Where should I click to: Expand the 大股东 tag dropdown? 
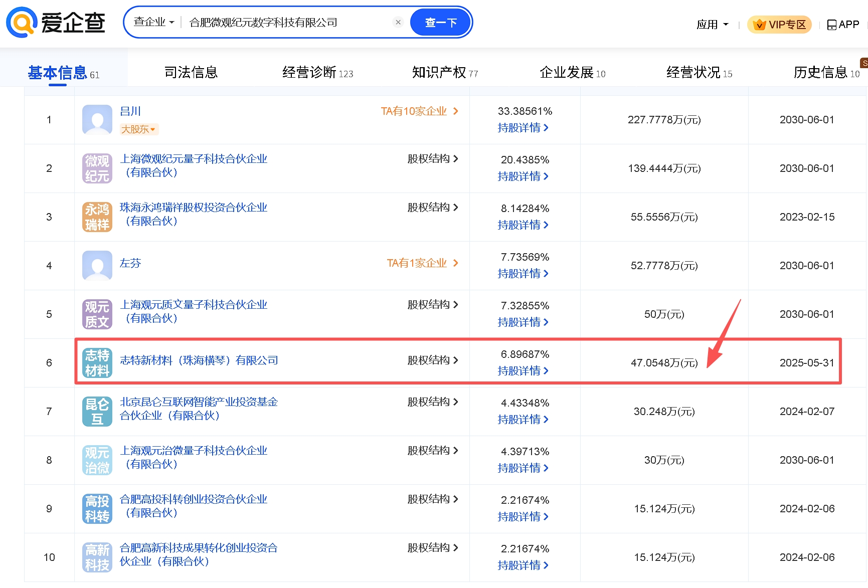tap(139, 129)
